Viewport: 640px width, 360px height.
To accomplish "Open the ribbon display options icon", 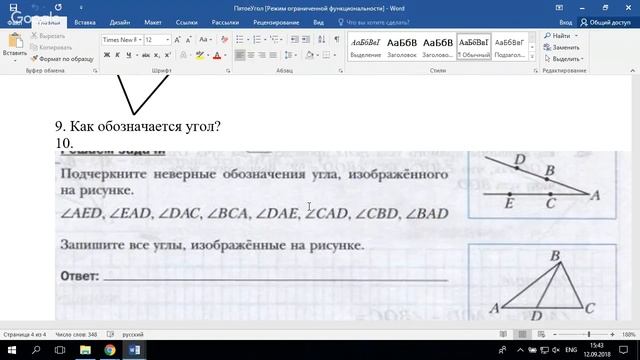I will [559, 8].
